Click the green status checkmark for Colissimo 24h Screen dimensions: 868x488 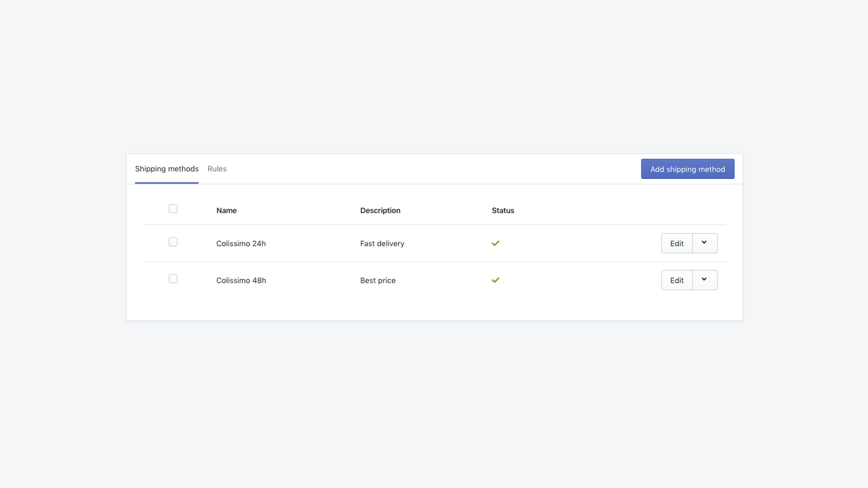pyautogui.click(x=495, y=243)
